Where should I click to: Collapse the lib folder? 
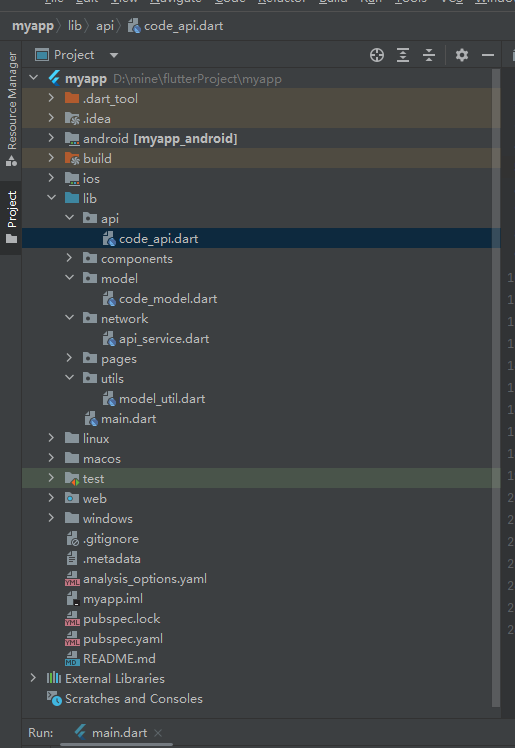52,197
